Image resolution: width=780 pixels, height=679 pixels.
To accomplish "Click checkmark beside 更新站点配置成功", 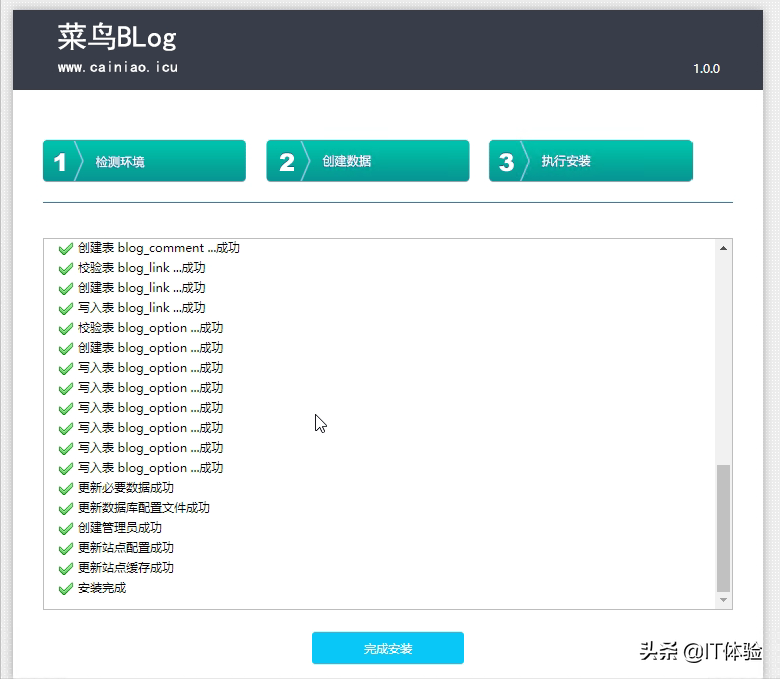I will coord(66,548).
